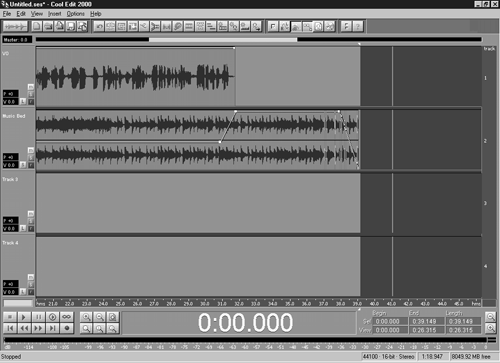Arm record on the VO track
This screenshot has height=363, width=500.
31,102
